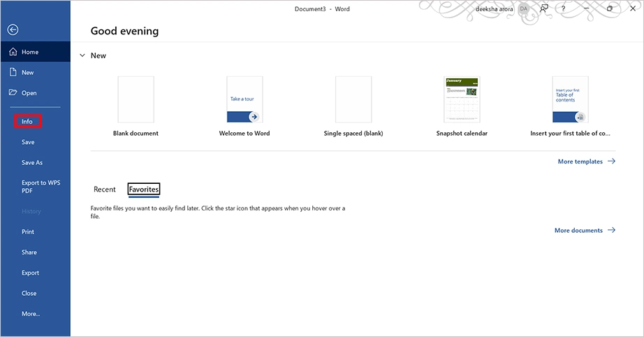Select Close in the sidebar

(29, 294)
